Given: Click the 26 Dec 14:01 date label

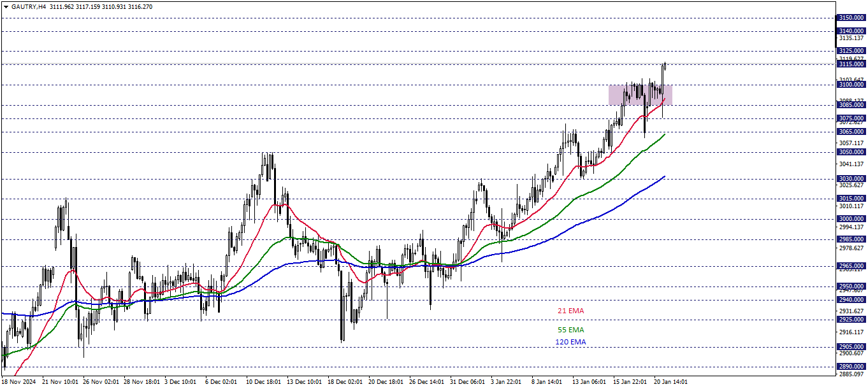Looking at the screenshot, I should [427, 382].
